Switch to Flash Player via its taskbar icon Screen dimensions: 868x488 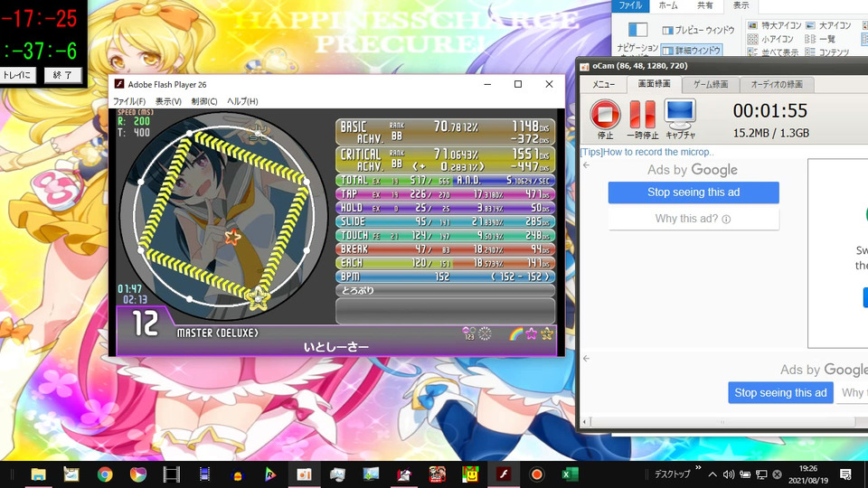[504, 474]
